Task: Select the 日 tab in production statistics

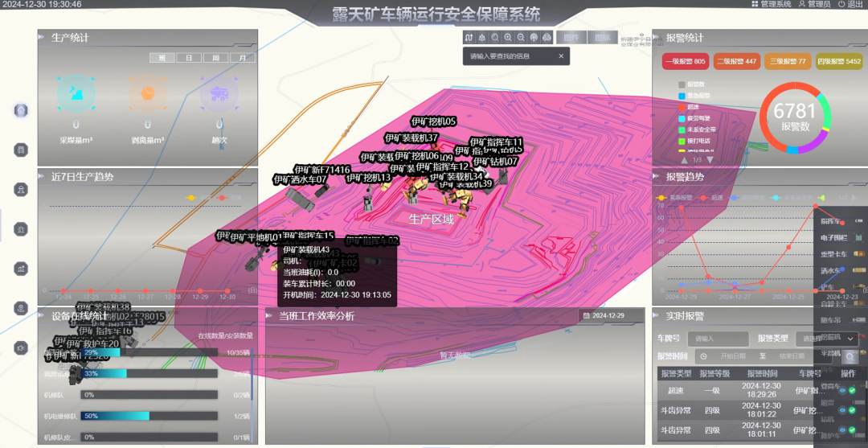Action: point(189,58)
